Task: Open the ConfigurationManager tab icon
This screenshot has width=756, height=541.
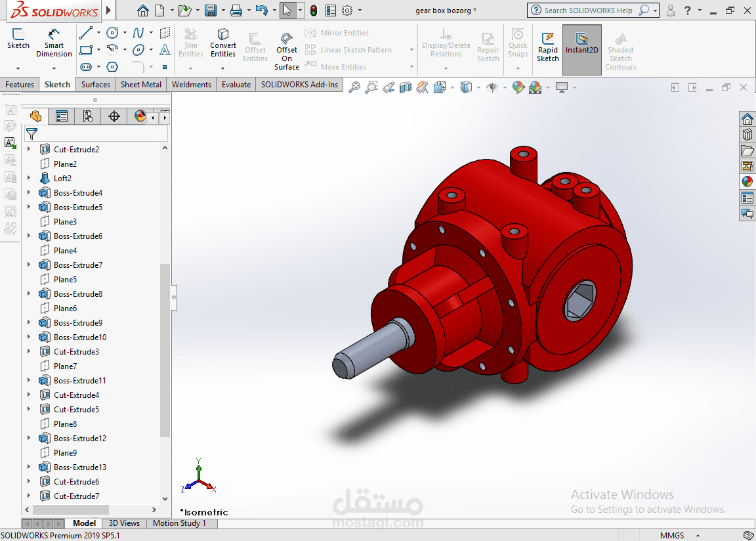Action: tap(88, 116)
